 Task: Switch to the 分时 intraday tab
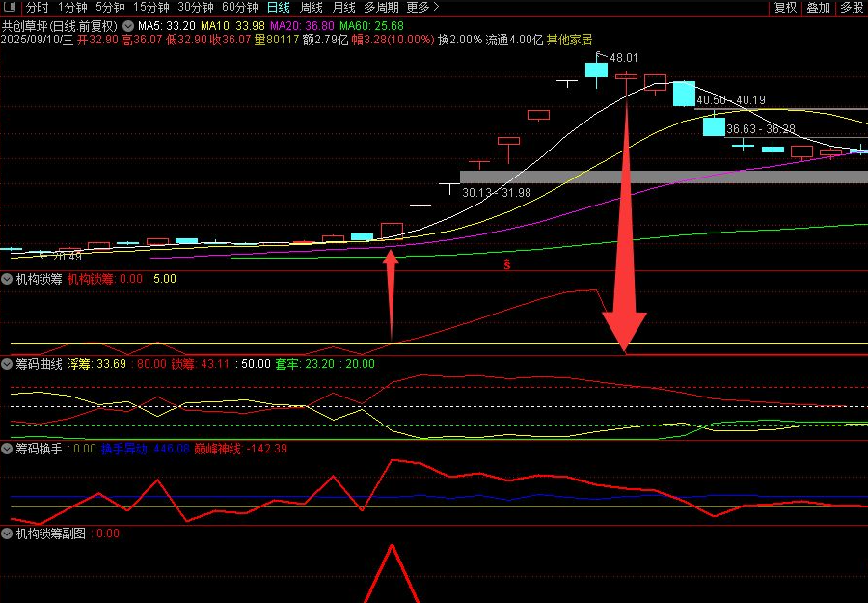pyautogui.click(x=37, y=7)
